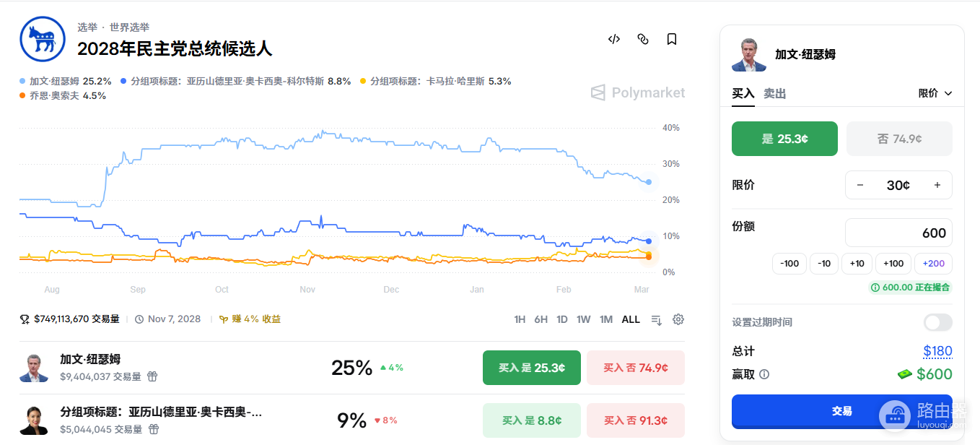This screenshot has height=445, width=980.
Task: Add 200 shares with +200 button
Action: pos(933,264)
